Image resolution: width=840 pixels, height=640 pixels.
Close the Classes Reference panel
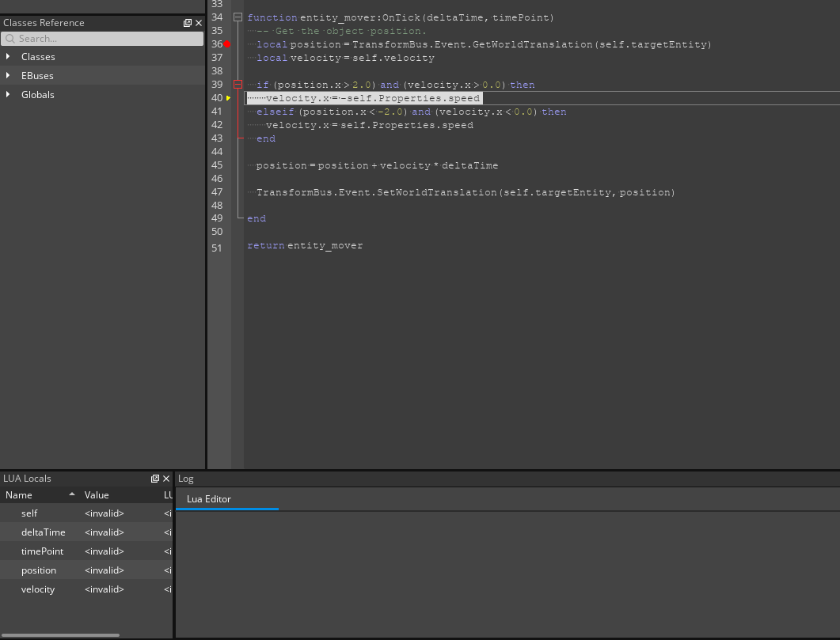(x=199, y=23)
